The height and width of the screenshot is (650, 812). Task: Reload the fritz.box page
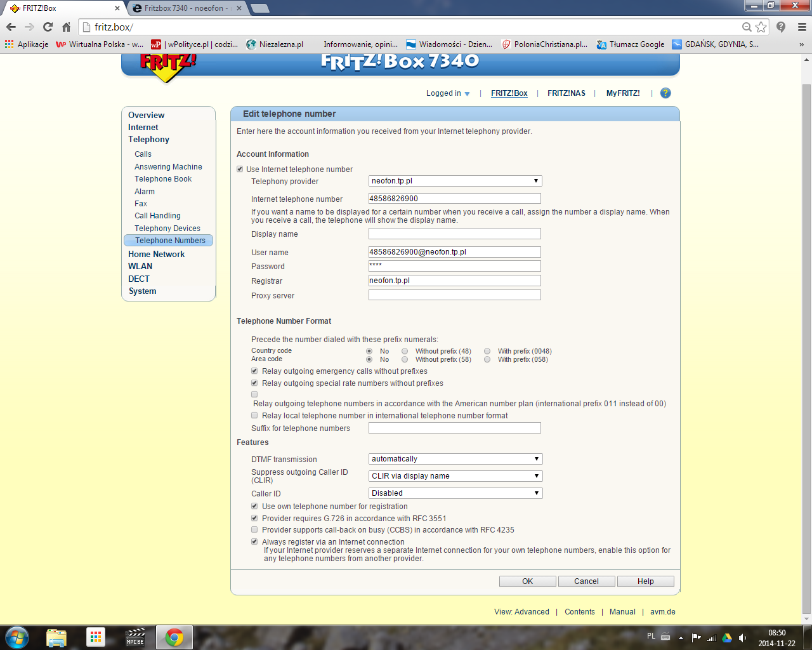[x=48, y=27]
